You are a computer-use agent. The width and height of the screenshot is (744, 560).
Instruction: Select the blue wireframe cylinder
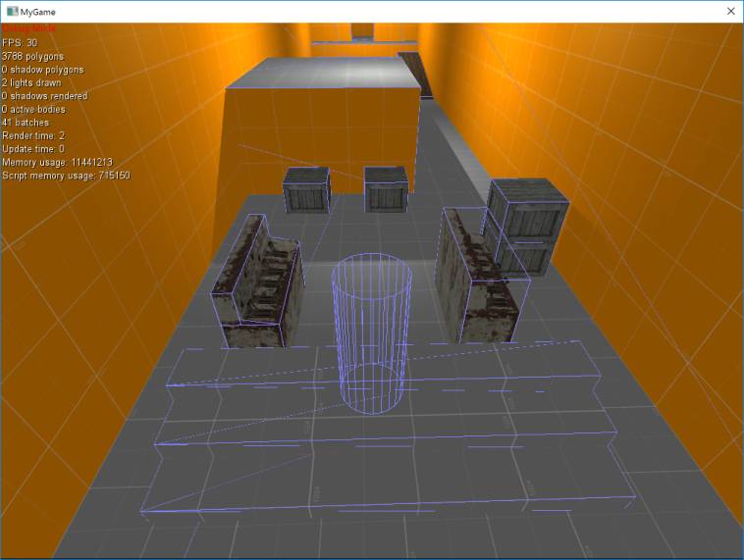[x=369, y=333]
